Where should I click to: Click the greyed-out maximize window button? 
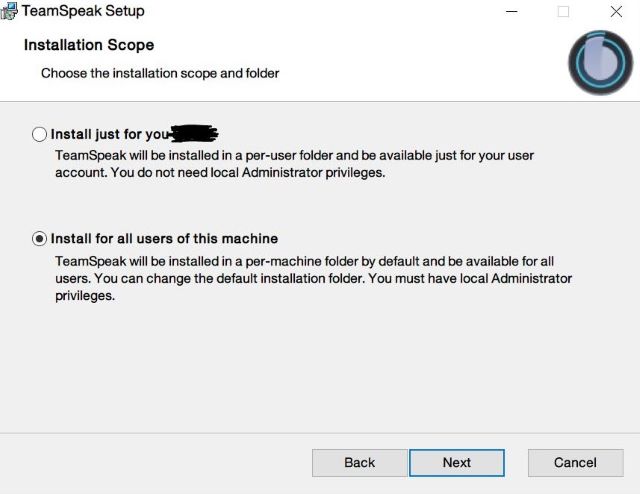point(563,11)
